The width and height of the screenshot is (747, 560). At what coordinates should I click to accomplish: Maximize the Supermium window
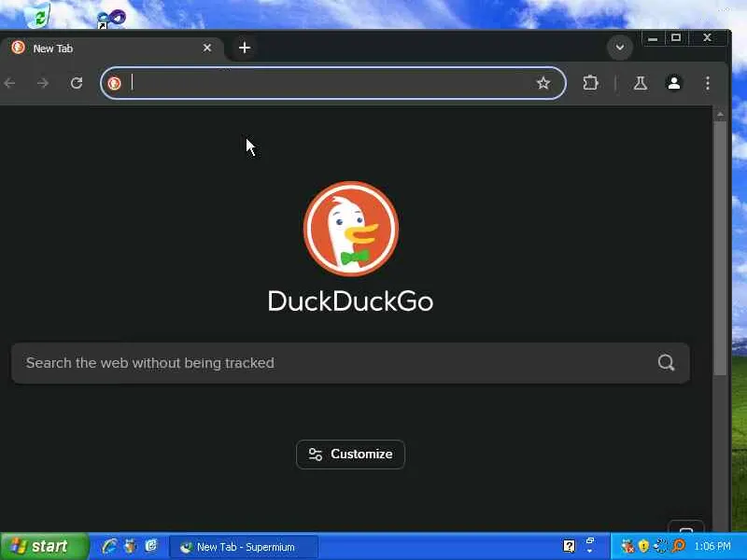(x=675, y=38)
